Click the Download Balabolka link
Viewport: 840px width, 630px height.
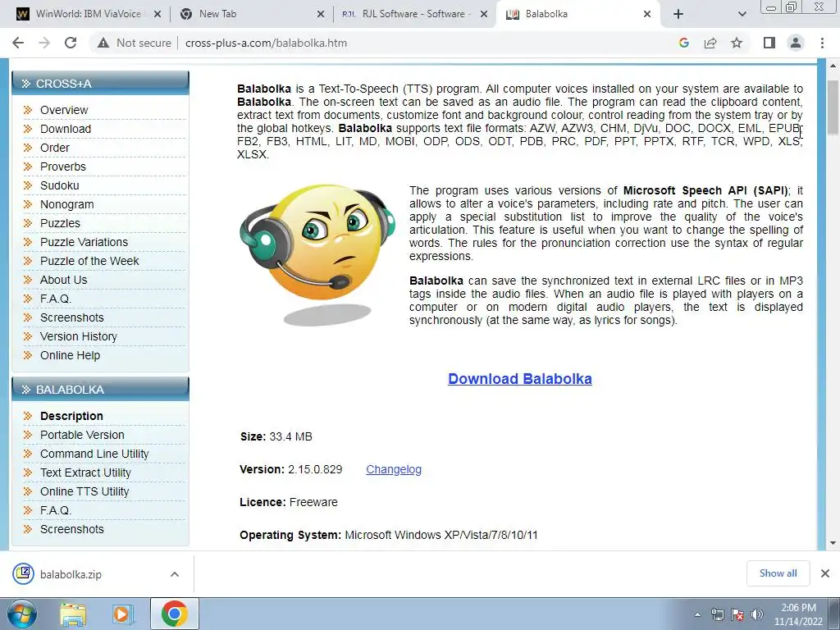(519, 379)
